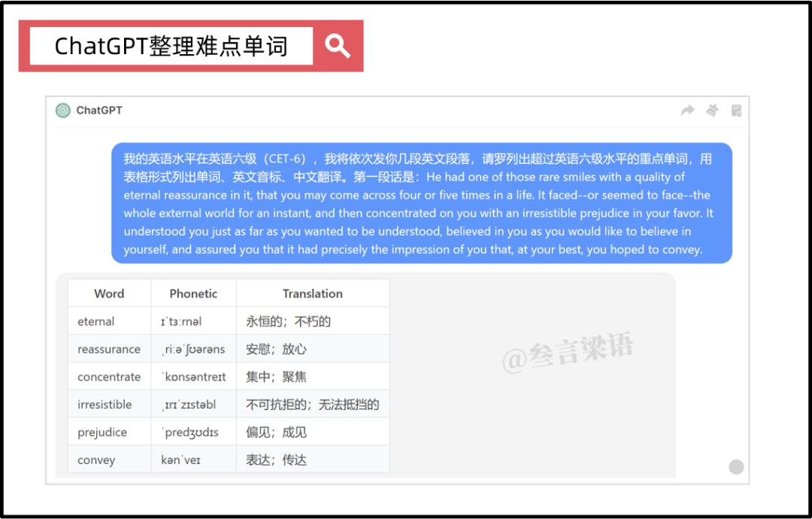Click the gray circle scroll-down button
The image size is (812, 519).
click(736, 466)
